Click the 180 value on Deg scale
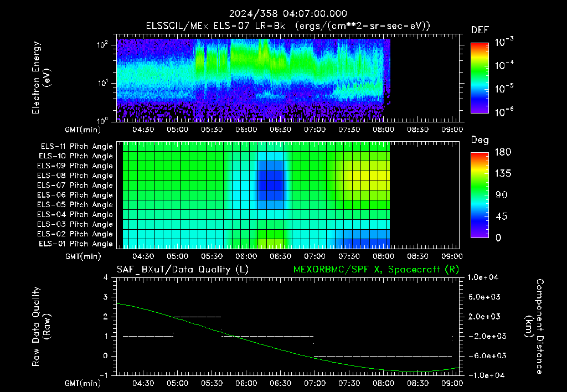The height and width of the screenshot is (392, 567). pyautogui.click(x=503, y=152)
